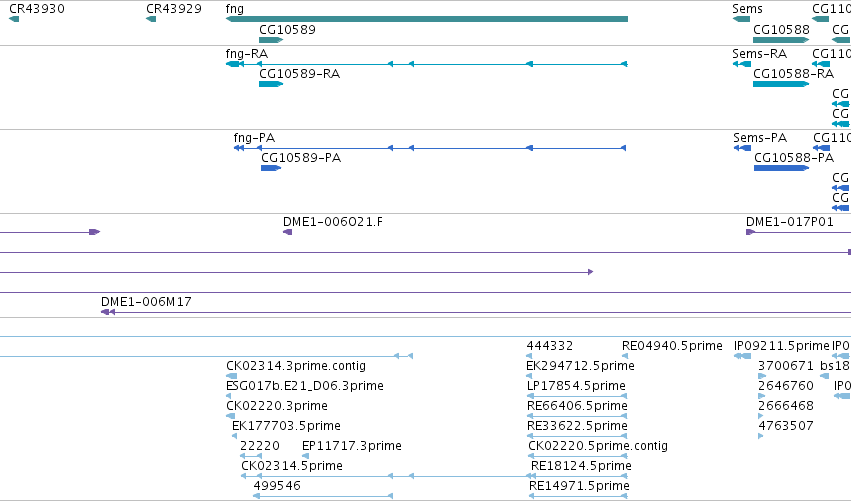Select EST 2666468 label
The image size is (851, 501).
coord(786,406)
